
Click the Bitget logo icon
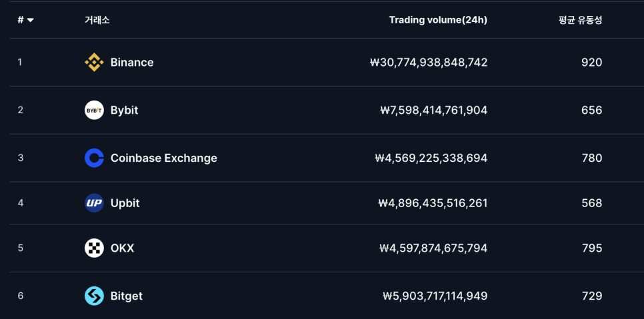point(94,296)
